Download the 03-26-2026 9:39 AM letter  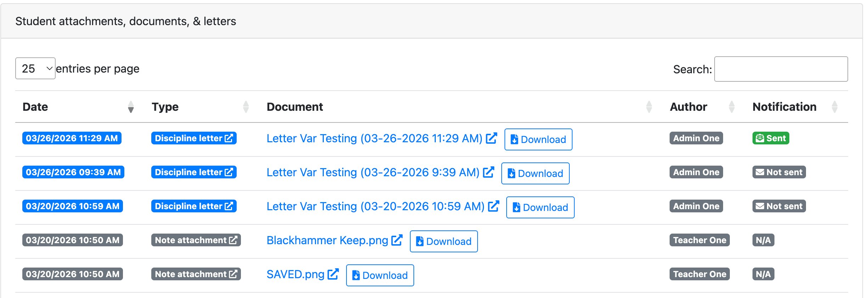point(535,173)
